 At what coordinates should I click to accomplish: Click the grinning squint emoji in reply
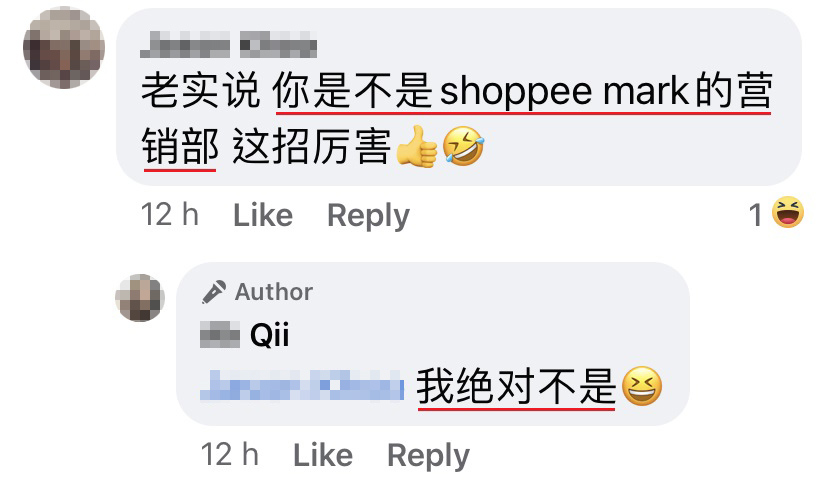pyautogui.click(x=642, y=386)
